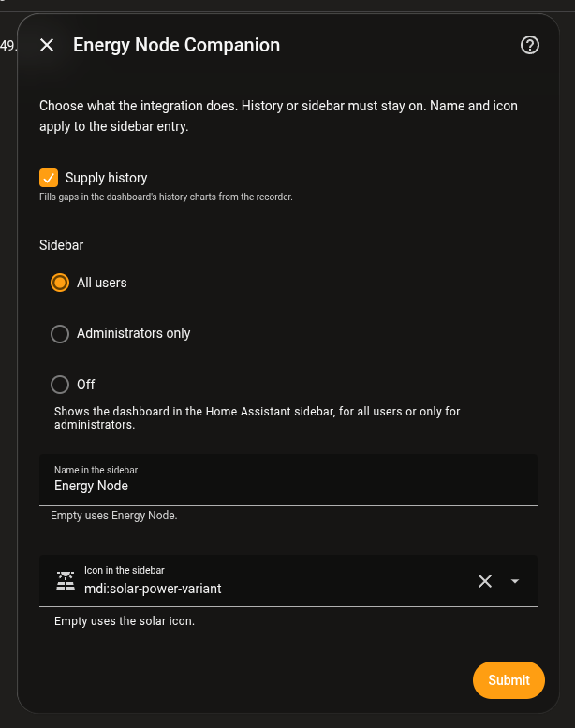
Task: Focus the Name in the sidebar field
Action: (x=288, y=480)
